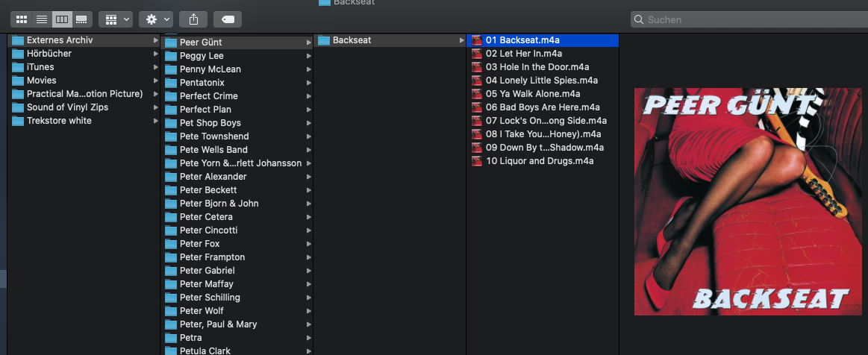Click the Peter Alexander folder icon
Viewport: 868px width, 355px height.
click(170, 177)
